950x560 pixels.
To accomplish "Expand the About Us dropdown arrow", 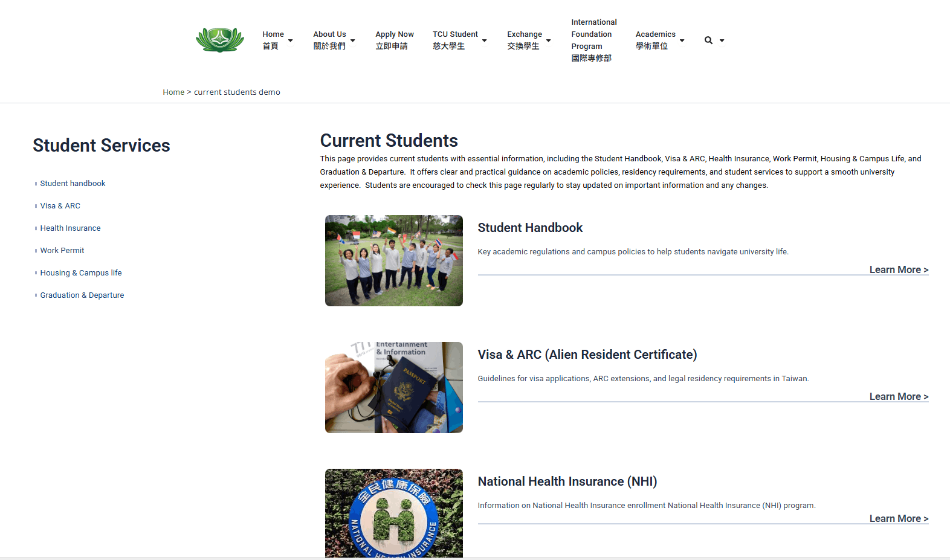I will tap(353, 40).
